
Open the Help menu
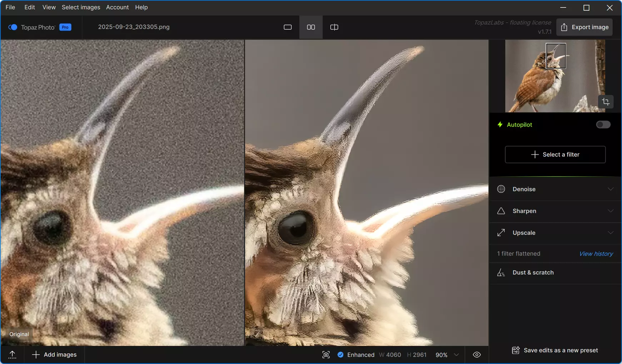pos(141,7)
